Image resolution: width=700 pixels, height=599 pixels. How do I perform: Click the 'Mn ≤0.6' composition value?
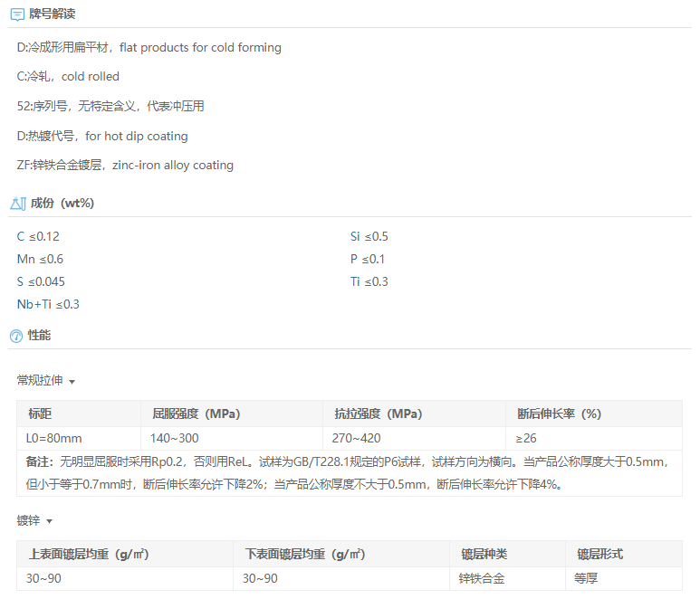click(x=40, y=259)
